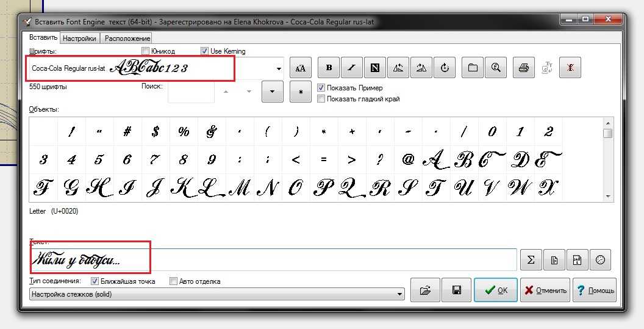This screenshot has width=644, height=329.
Task: Click the search options down-arrow button
Action: 273,92
